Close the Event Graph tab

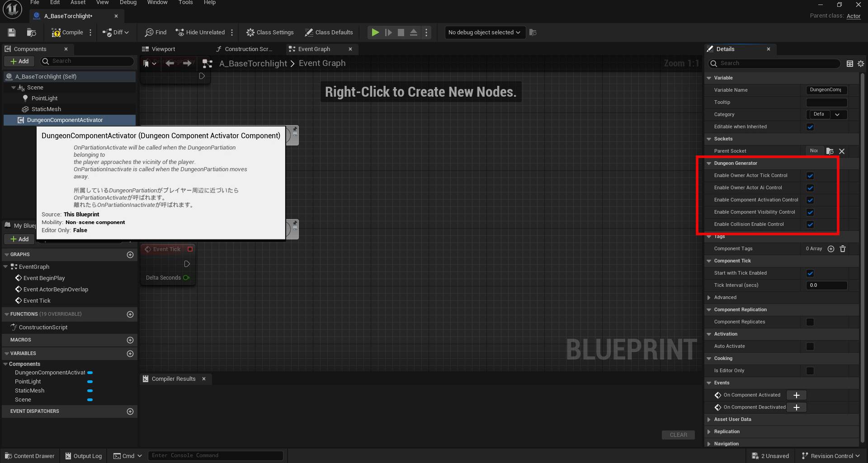350,49
